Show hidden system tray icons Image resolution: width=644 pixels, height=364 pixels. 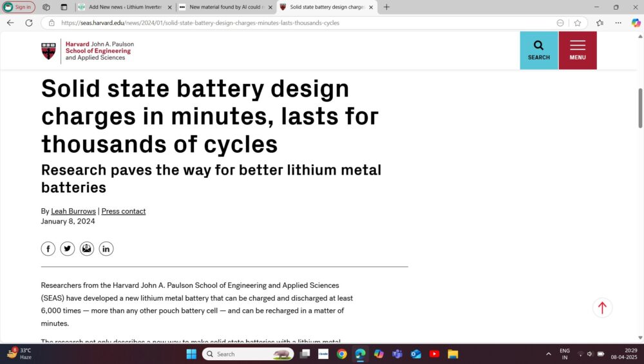548,354
